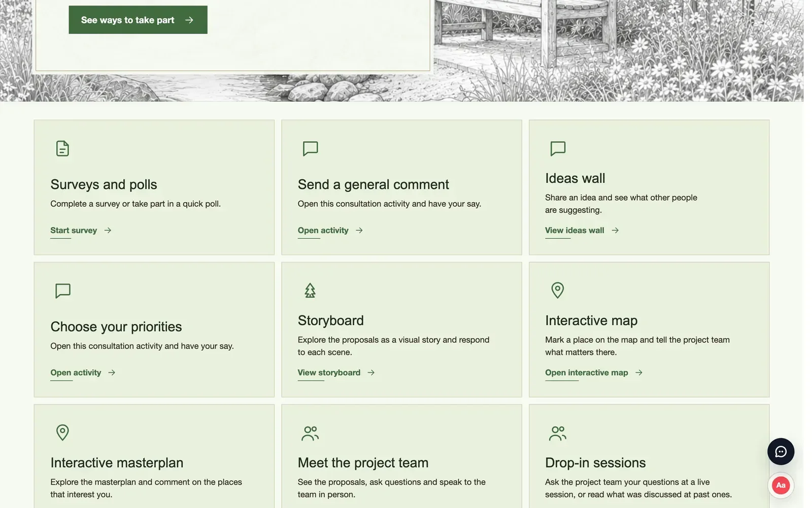812x508 pixels.
Task: Click the speech bubble icon on Choose your priorities card
Action: point(62,291)
